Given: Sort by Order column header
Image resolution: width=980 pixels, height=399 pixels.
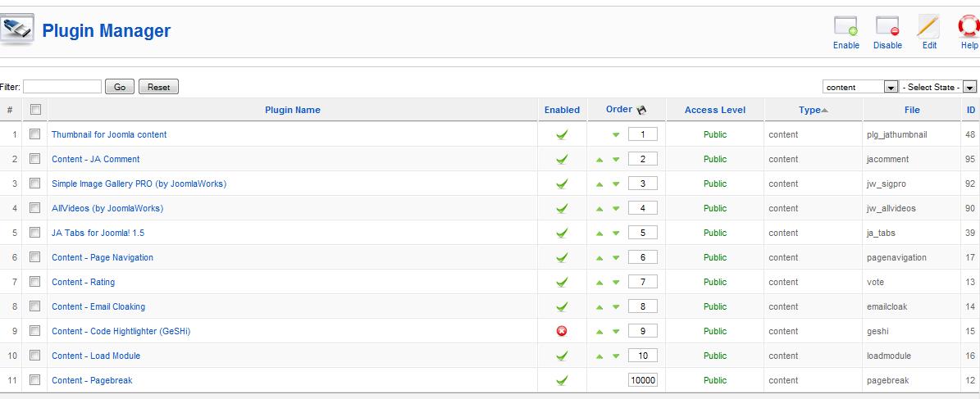Looking at the screenshot, I should (x=618, y=109).
